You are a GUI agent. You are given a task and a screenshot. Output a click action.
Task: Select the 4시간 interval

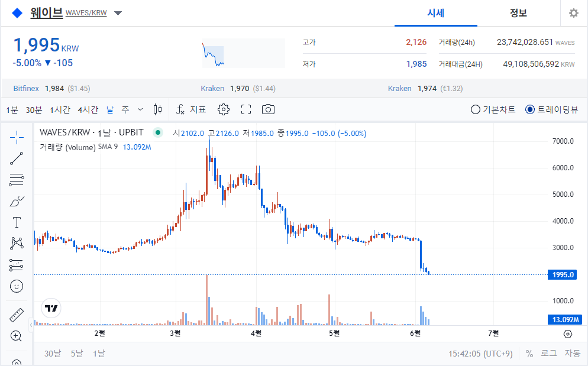88,110
